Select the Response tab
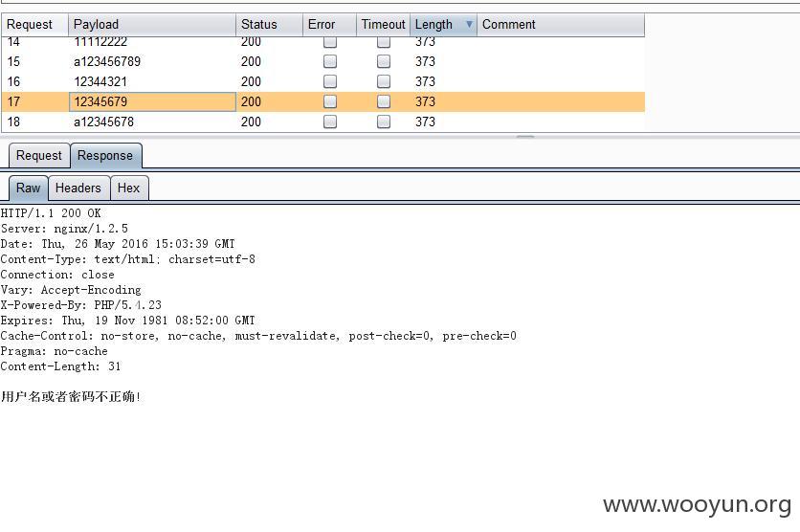This screenshot has height=532, width=800. [x=105, y=156]
